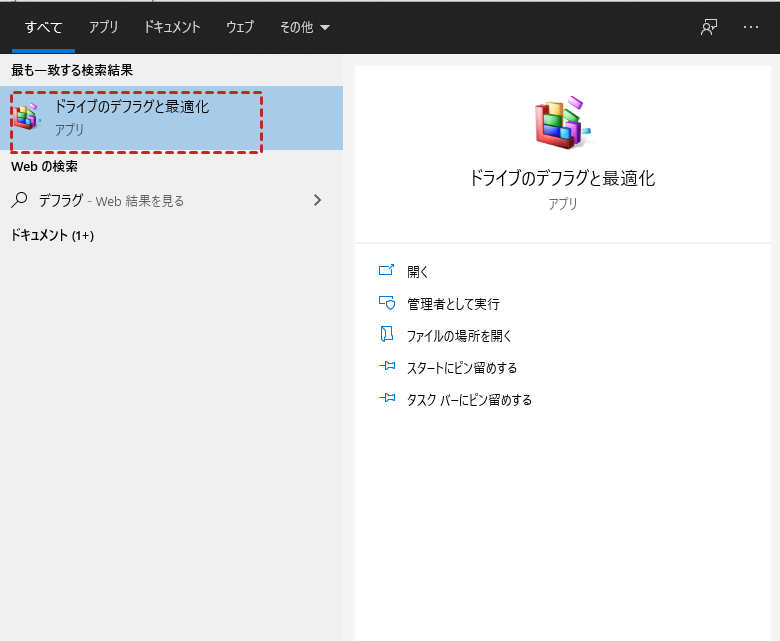Click the Web の検索 heading
This screenshot has height=641, width=780.
coord(44,167)
